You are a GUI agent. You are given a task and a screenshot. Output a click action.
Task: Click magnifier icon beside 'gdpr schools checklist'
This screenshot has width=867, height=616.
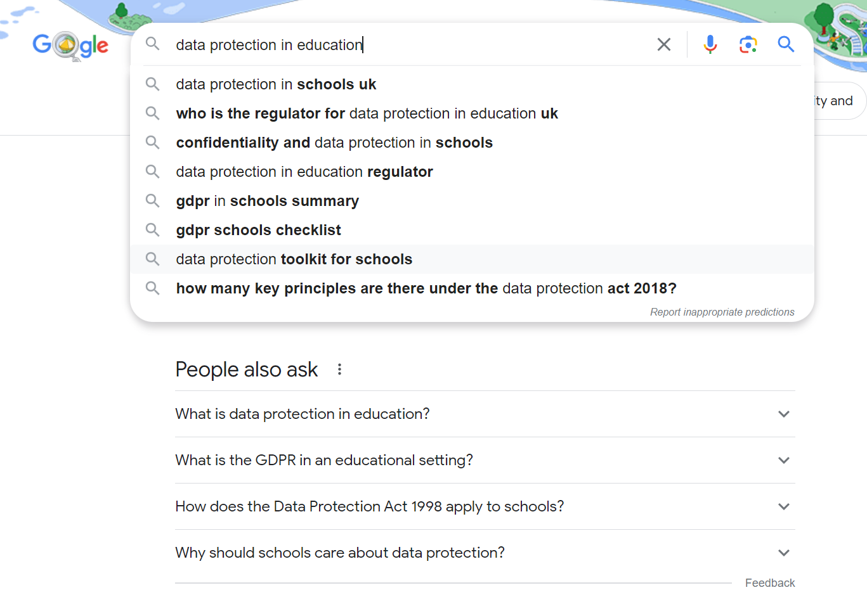152,230
